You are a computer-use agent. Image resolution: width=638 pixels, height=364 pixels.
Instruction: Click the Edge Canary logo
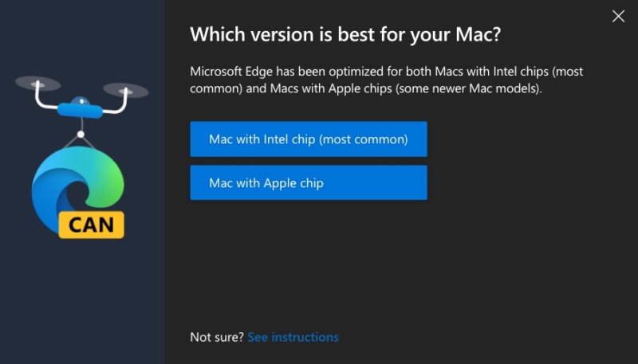pos(78,187)
